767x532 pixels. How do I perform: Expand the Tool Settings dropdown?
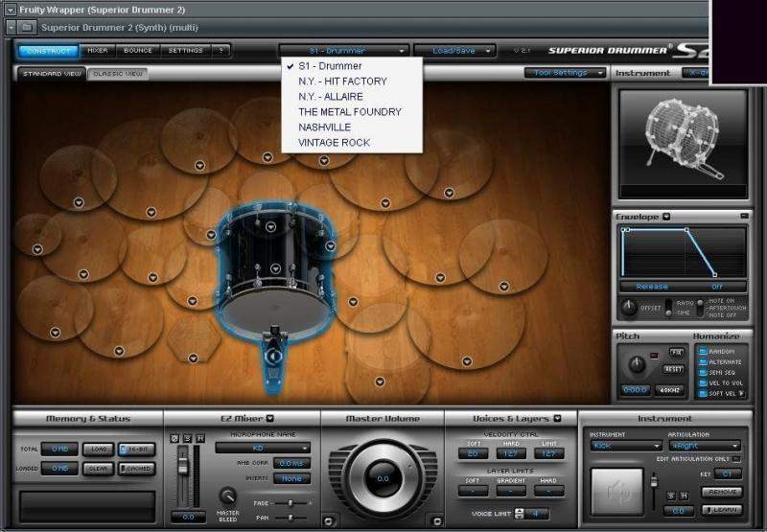(x=566, y=73)
